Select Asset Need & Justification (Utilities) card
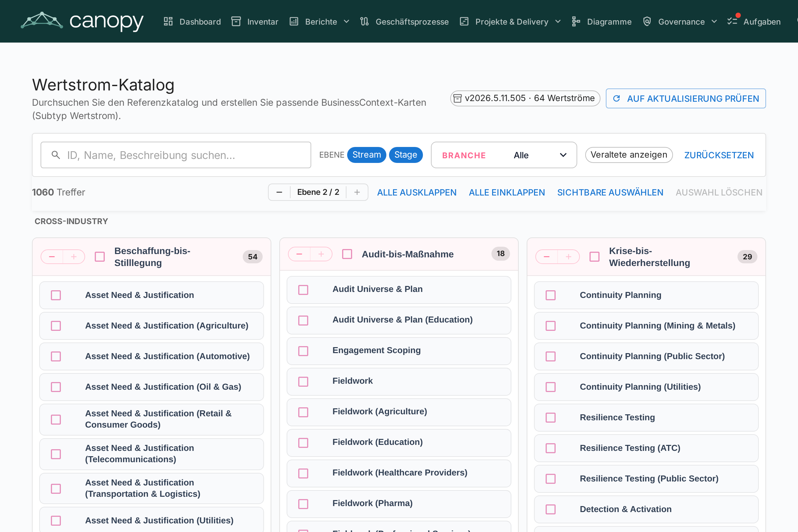Image resolution: width=798 pixels, height=532 pixels. 151,519
